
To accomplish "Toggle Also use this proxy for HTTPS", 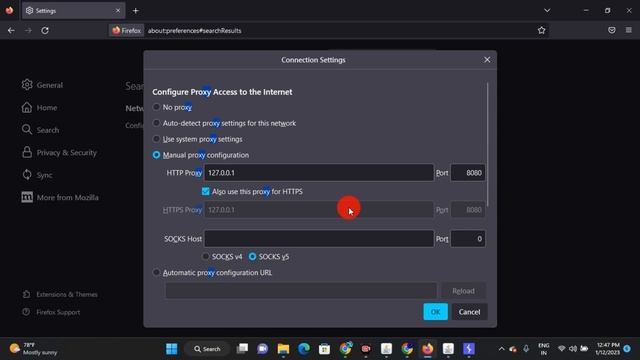I will [206, 191].
